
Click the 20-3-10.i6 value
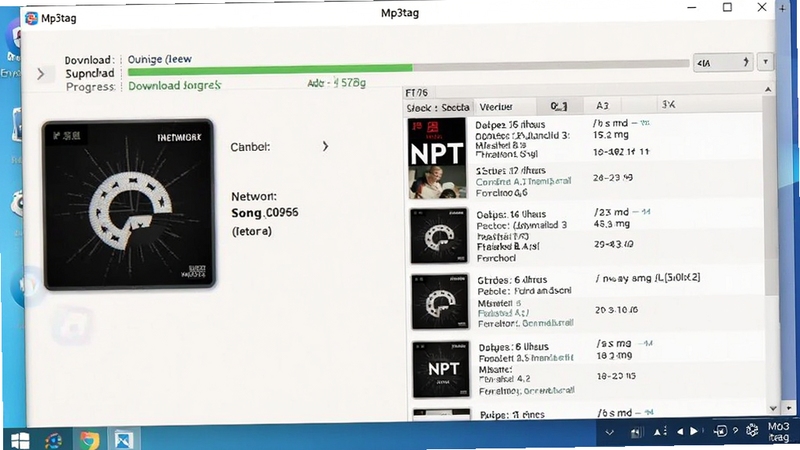(616, 310)
